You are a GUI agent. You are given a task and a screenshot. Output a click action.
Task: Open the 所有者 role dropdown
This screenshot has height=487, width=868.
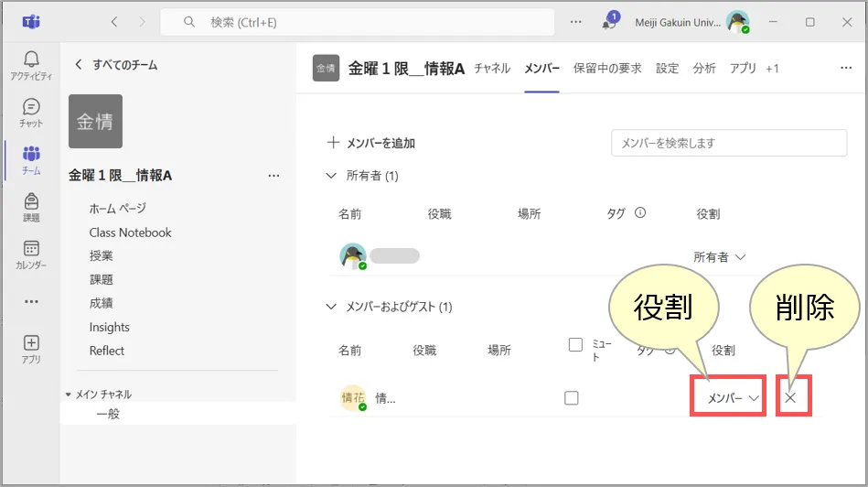pyautogui.click(x=720, y=257)
